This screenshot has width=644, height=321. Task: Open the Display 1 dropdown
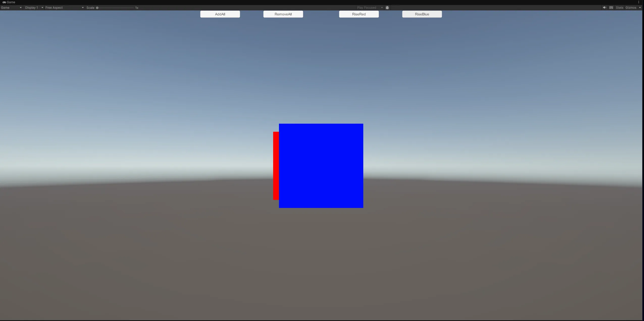tap(34, 8)
